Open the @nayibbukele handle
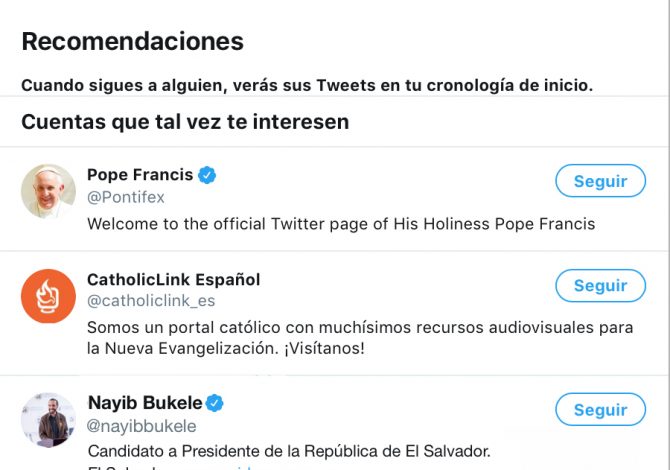 pyautogui.click(x=141, y=426)
